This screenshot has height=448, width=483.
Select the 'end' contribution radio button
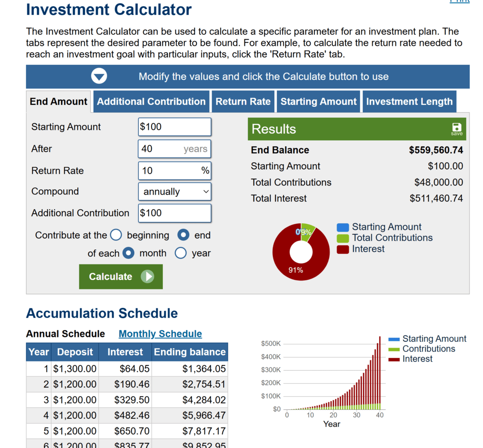(184, 235)
